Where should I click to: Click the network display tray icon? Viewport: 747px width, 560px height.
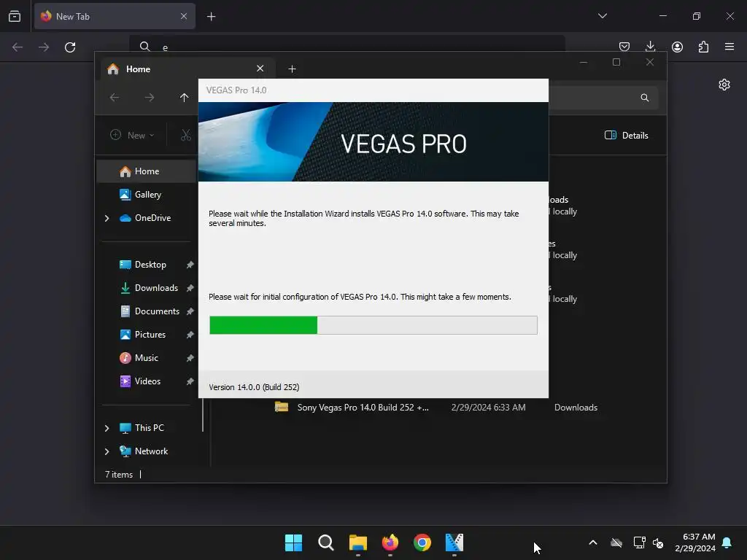point(639,542)
